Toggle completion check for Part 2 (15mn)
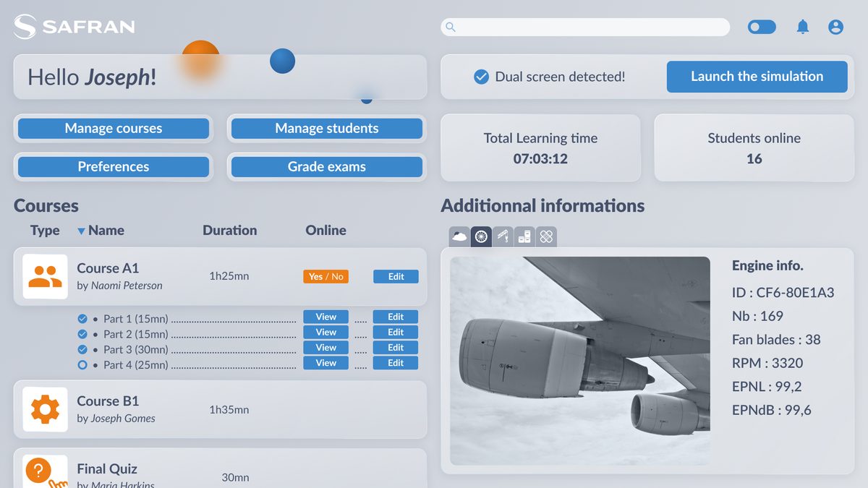The height and width of the screenshot is (488, 868). (x=82, y=334)
